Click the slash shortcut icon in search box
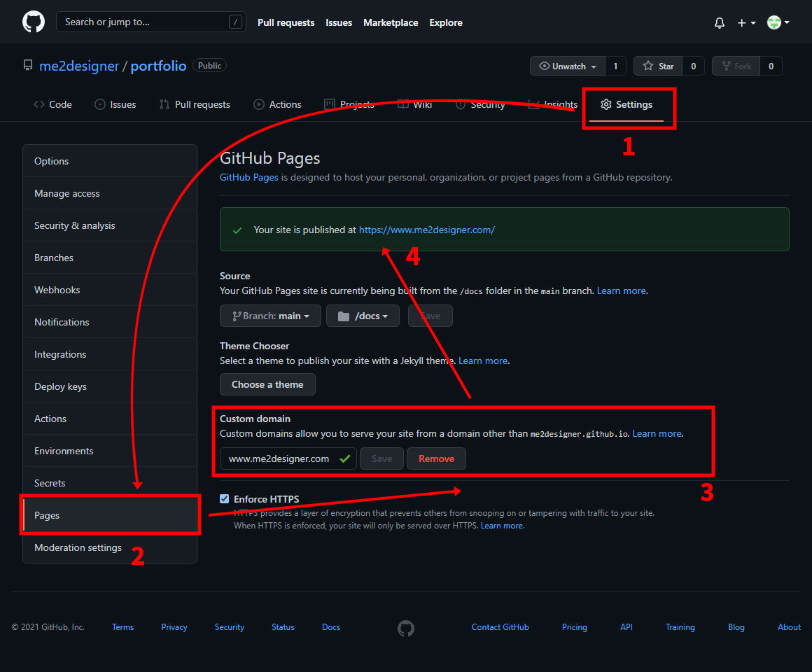Screen dimensions: 812x672 point(236,22)
